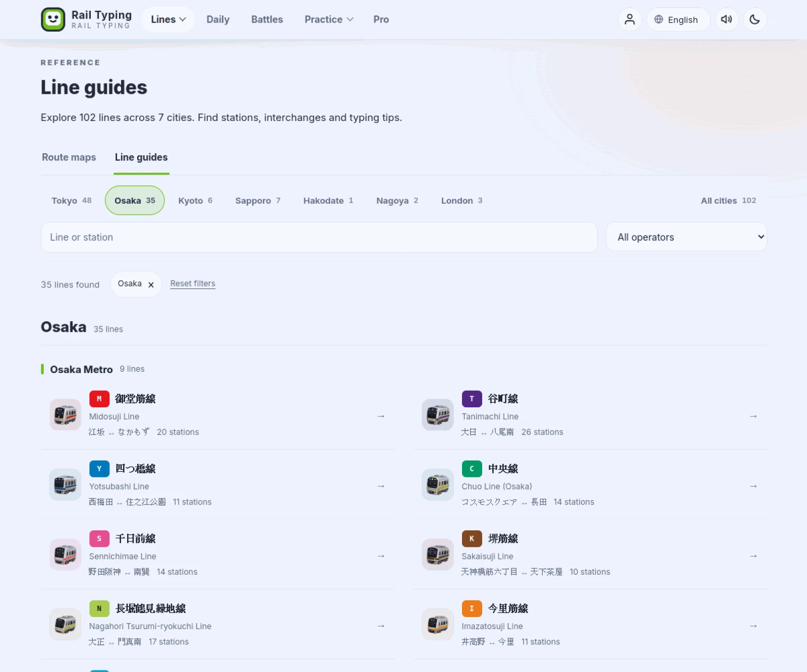Screen dimensions: 807x672
Task: Click the green C Chuo line badge
Action: (x=472, y=469)
